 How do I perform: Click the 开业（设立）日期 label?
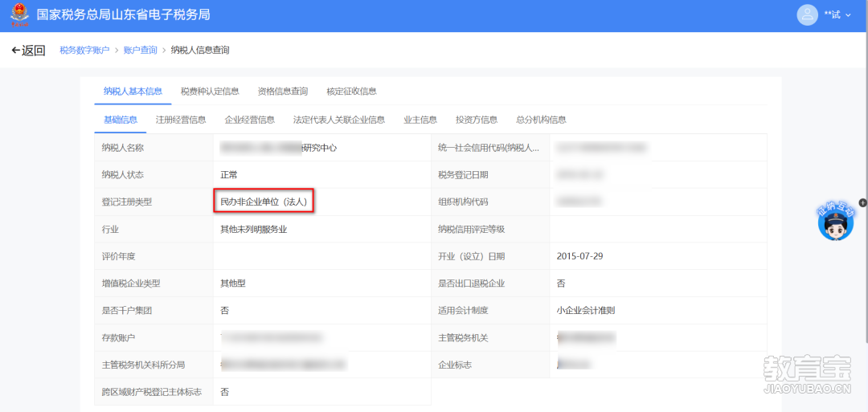tap(471, 256)
